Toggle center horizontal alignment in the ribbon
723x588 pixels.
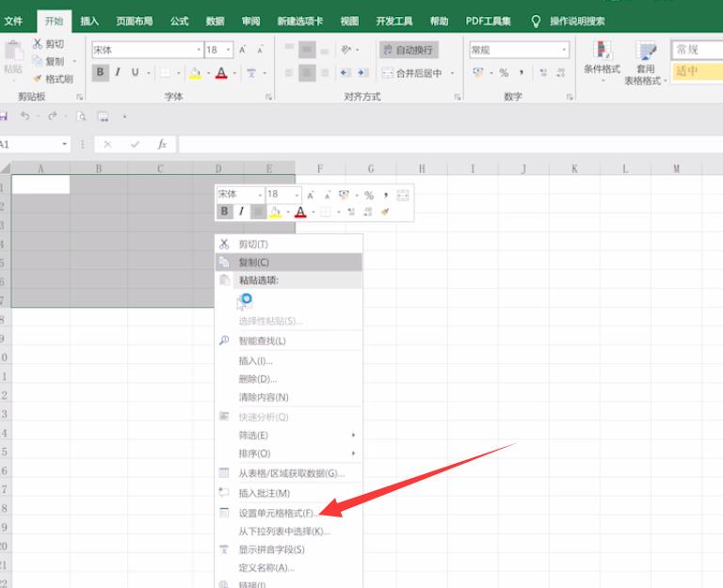[307, 72]
